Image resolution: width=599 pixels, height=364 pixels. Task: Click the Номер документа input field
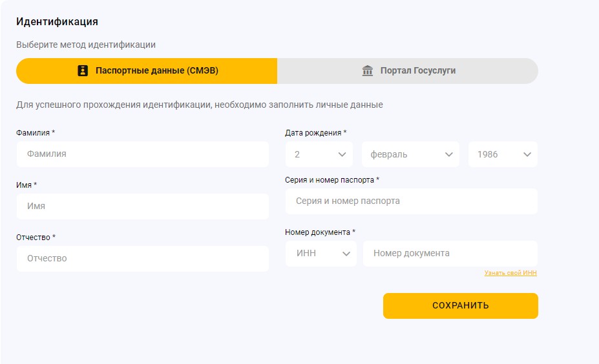coord(450,254)
